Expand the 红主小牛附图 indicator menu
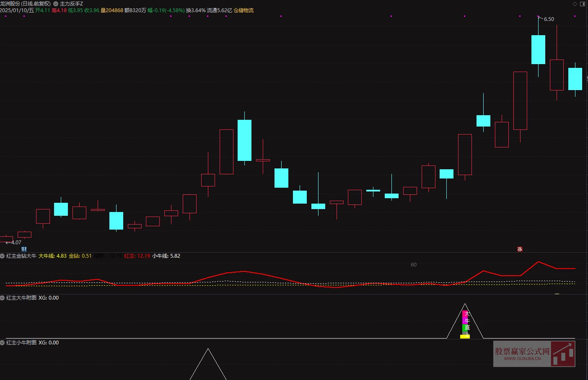Screen dimensions: 588x380 pos(3,343)
